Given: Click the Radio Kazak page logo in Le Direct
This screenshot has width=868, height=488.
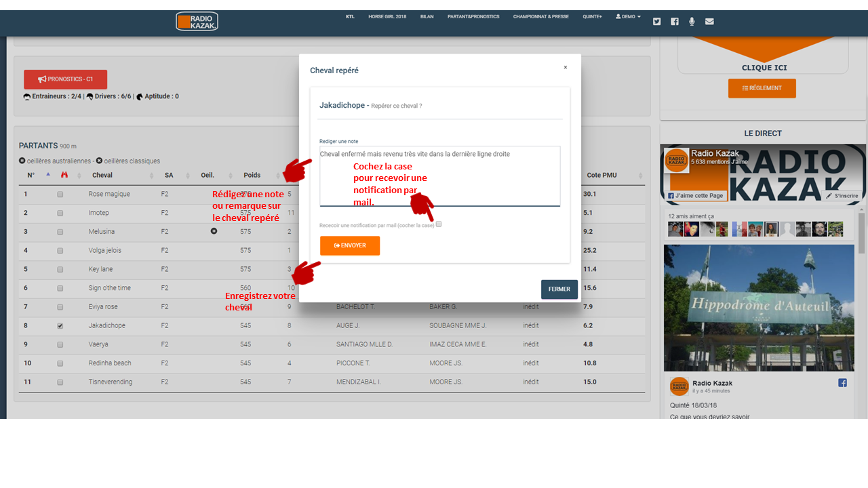Looking at the screenshot, I should (677, 161).
